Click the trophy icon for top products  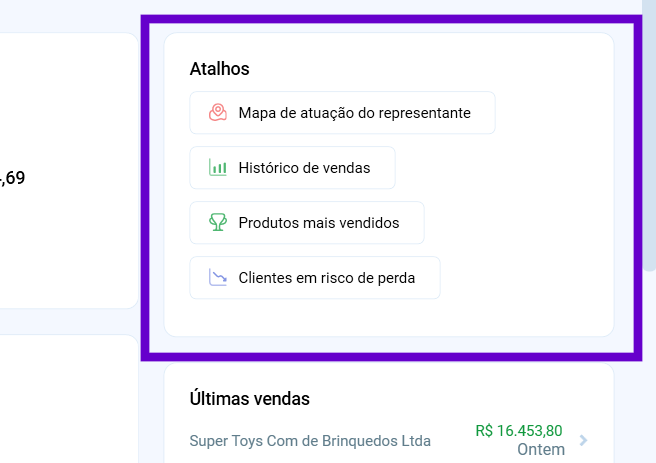point(217,223)
